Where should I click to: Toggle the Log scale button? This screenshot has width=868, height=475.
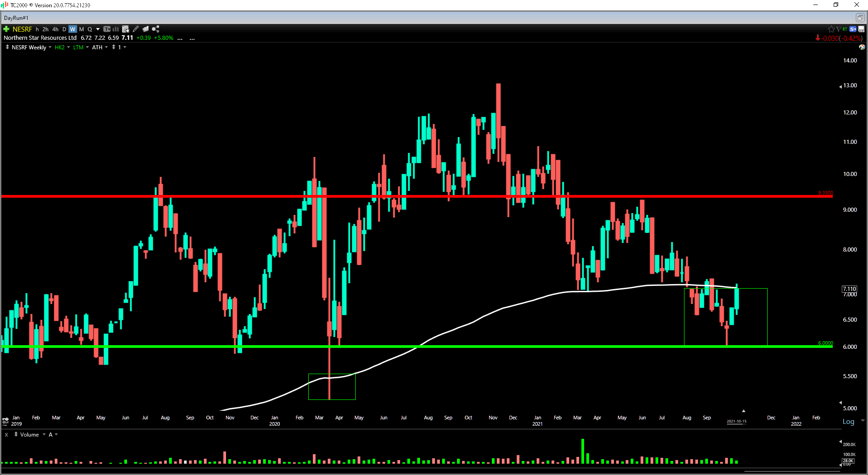click(849, 422)
